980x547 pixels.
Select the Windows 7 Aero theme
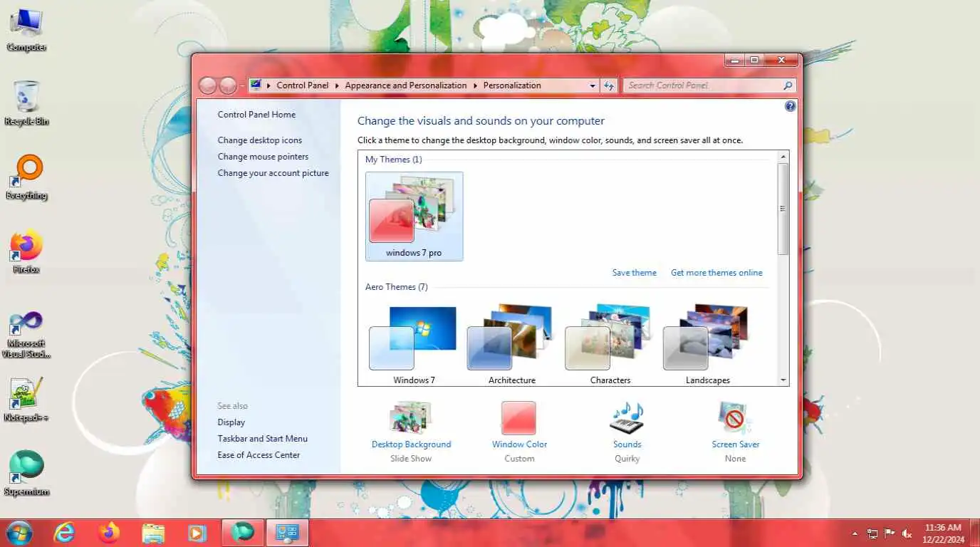[414, 344]
